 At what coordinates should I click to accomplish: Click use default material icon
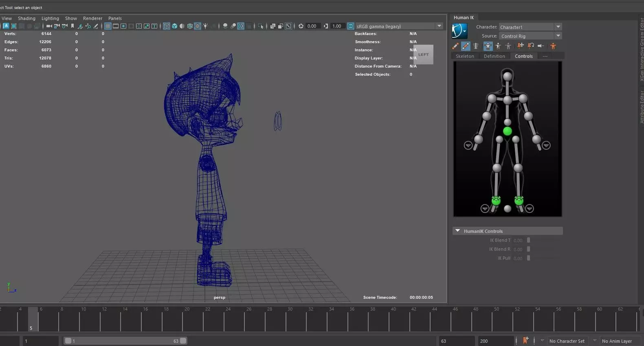[x=182, y=26]
